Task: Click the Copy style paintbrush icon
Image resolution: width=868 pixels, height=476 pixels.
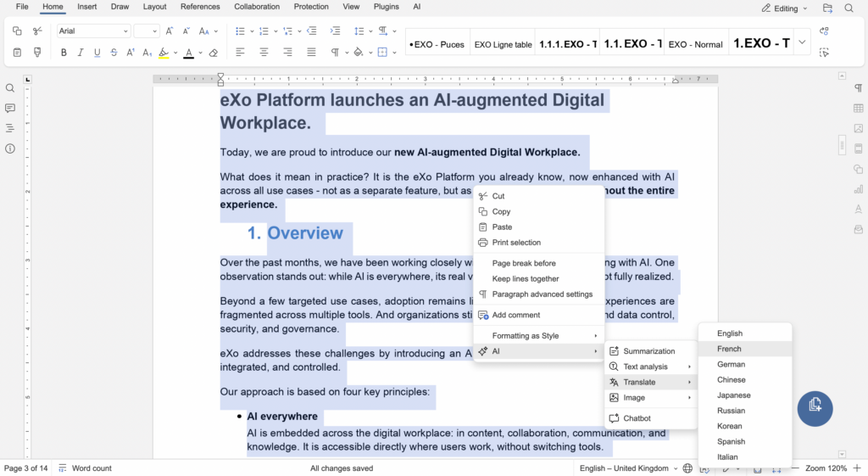Action: pyautogui.click(x=37, y=53)
